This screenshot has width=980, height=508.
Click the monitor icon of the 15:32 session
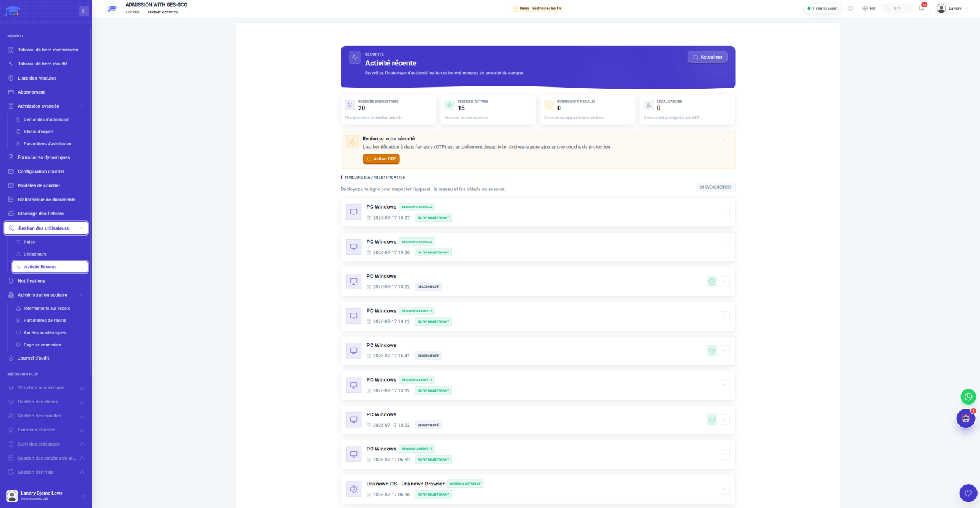(353, 385)
